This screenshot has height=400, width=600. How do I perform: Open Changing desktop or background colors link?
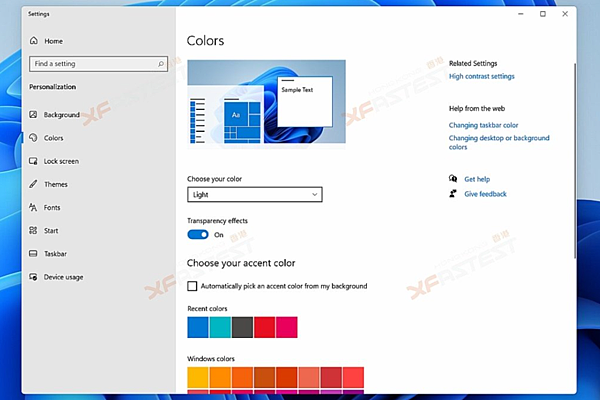pyautogui.click(x=499, y=142)
